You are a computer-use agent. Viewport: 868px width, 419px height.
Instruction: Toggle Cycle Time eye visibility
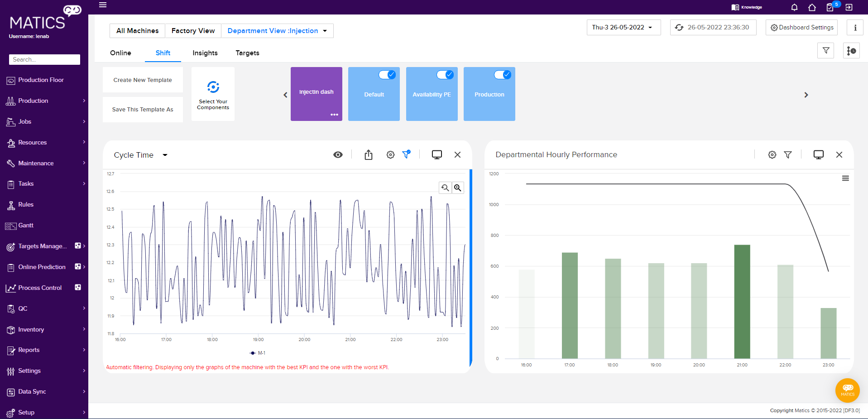[x=338, y=155]
